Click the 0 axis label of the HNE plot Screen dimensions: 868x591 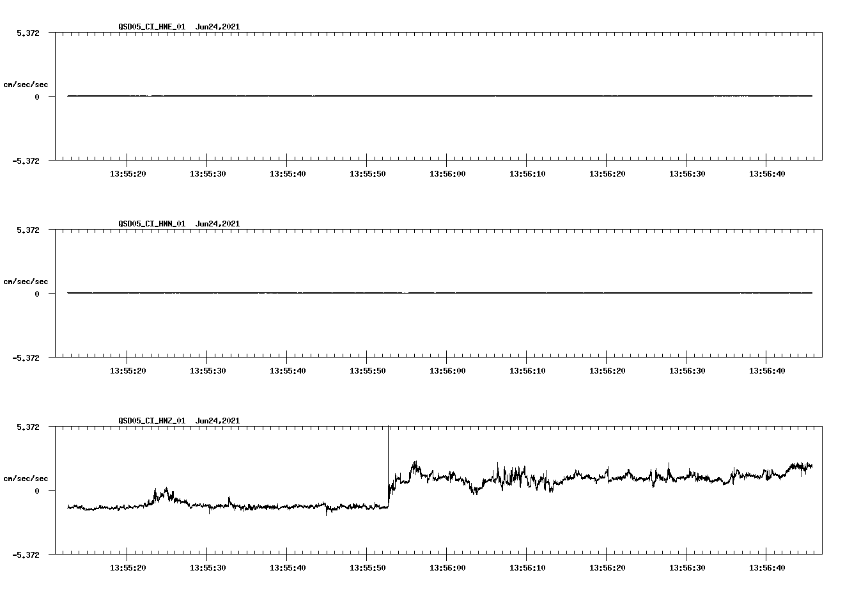(x=37, y=97)
